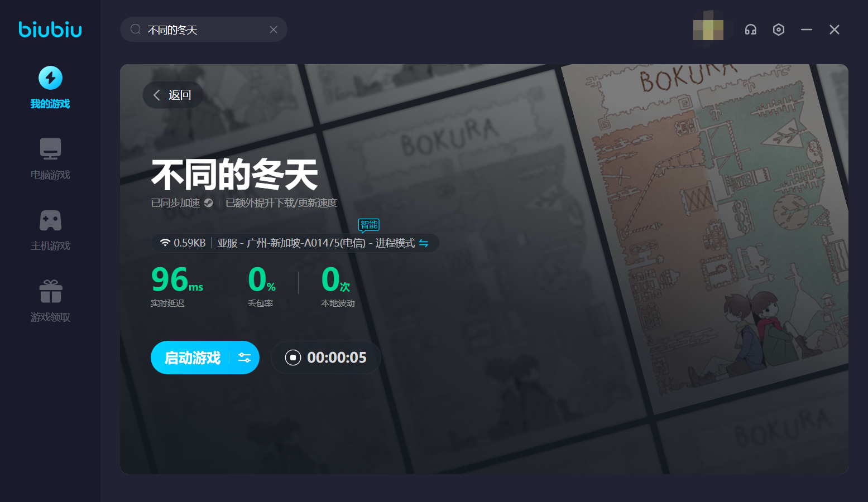Open the 我的游戏 tab
This screenshot has width=868, height=502.
coord(50,87)
